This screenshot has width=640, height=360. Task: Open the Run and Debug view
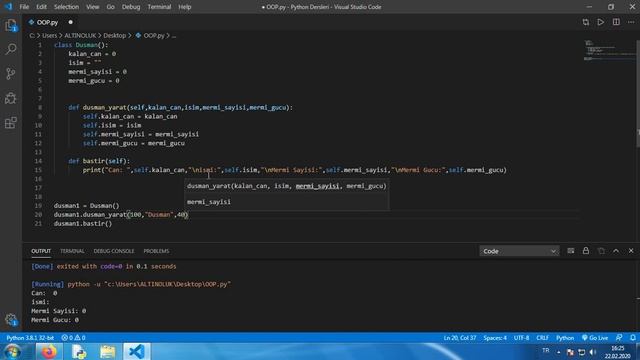11,98
